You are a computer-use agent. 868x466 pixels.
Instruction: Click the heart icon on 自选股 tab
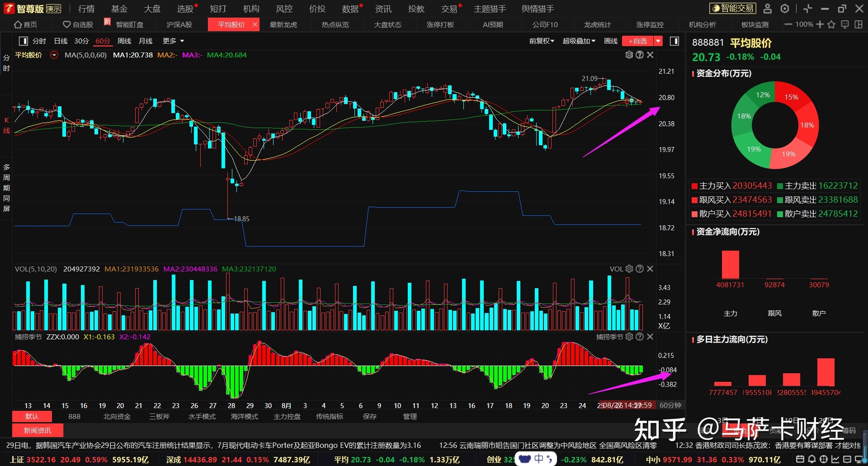pos(66,24)
